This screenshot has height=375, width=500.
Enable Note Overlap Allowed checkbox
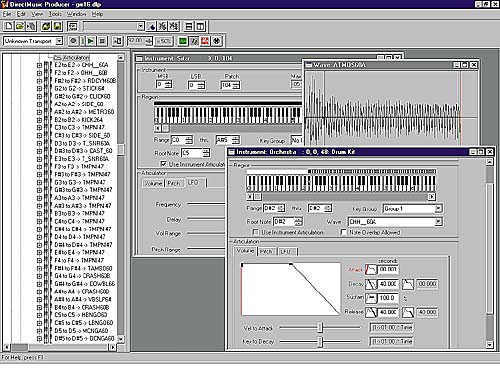coord(343,232)
